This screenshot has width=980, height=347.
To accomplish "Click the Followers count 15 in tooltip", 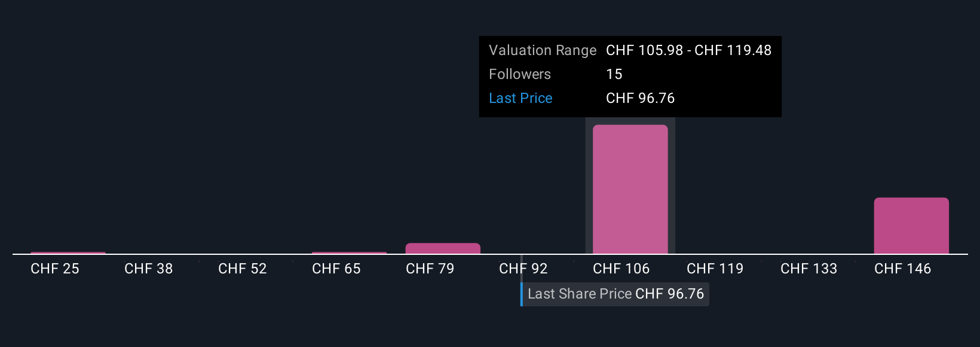I will point(614,74).
